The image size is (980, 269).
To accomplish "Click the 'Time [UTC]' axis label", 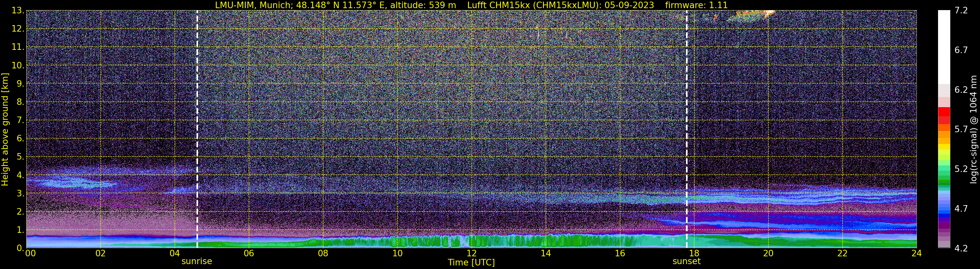I will tap(471, 262).
